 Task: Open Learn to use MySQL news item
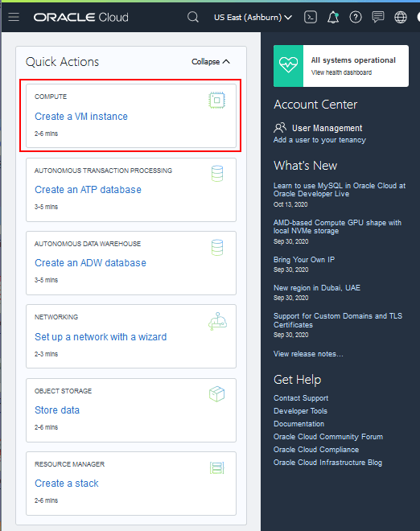340,190
